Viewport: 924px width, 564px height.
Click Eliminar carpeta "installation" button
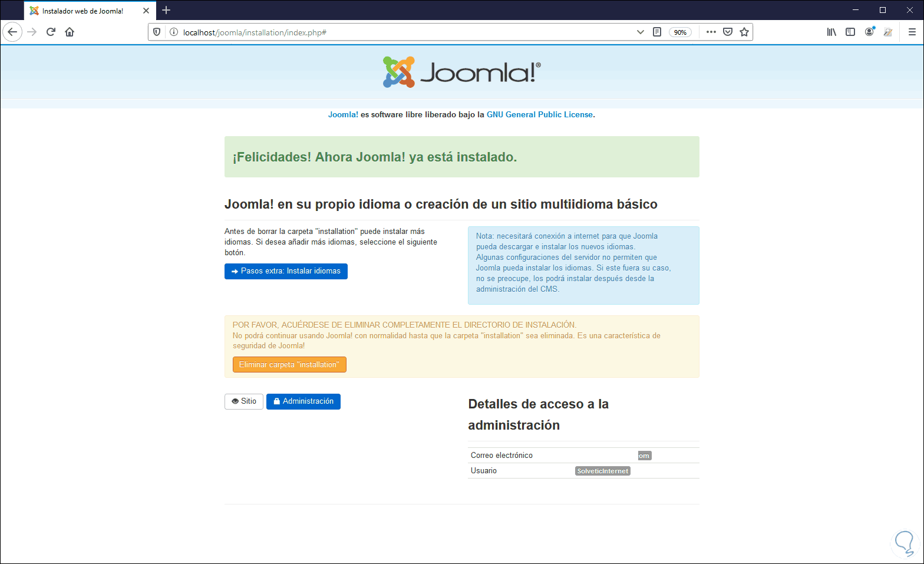pyautogui.click(x=289, y=365)
